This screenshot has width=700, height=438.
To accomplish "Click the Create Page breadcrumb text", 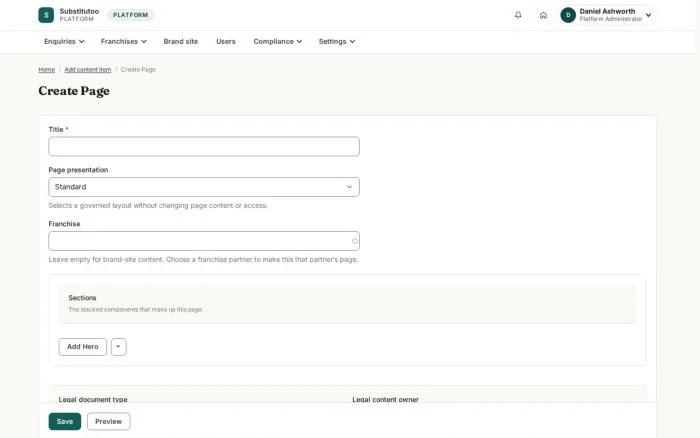I will click(138, 70).
